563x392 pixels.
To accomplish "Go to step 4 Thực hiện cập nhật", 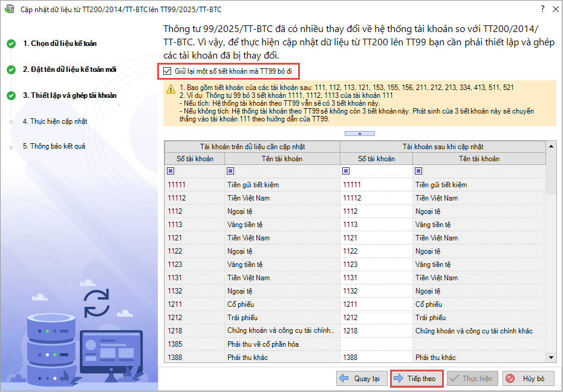I will pos(55,121).
